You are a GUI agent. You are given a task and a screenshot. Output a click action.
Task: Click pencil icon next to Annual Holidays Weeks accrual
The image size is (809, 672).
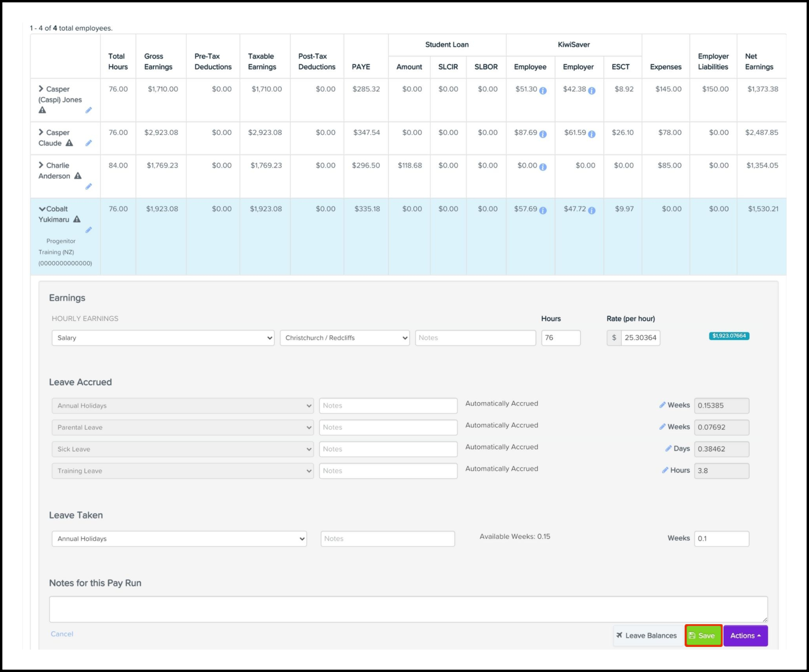pos(662,405)
